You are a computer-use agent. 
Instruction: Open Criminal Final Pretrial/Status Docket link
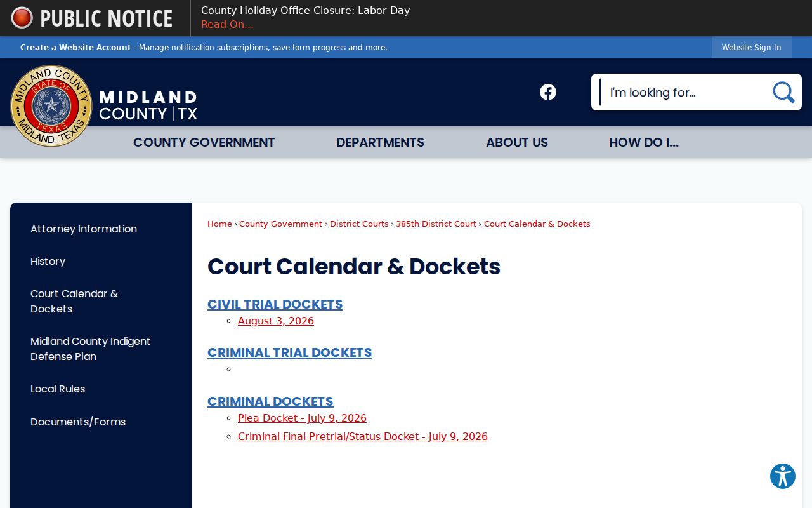click(363, 436)
